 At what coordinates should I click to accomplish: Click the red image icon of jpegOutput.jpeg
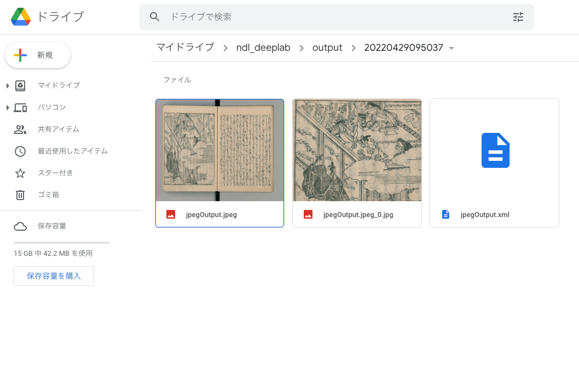171,215
